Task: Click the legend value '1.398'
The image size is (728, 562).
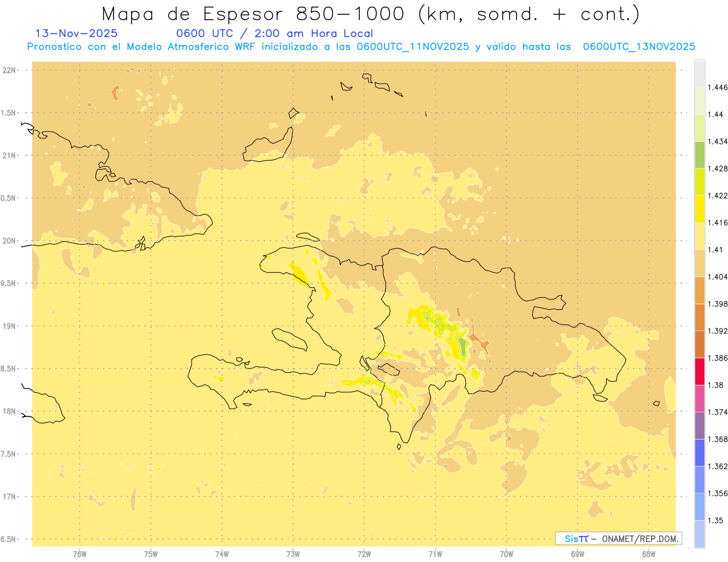Action: point(718,304)
